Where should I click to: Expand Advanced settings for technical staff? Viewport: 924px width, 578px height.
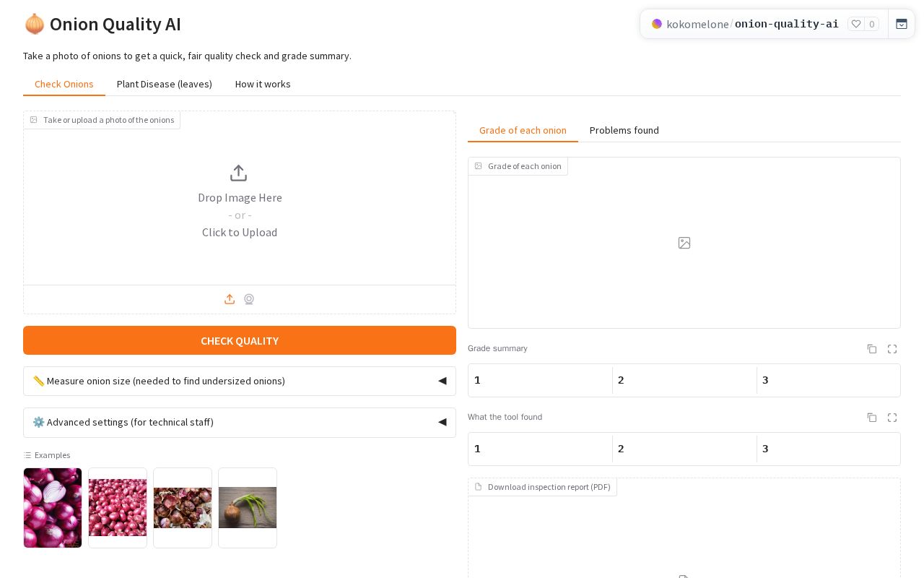pyautogui.click(x=240, y=422)
